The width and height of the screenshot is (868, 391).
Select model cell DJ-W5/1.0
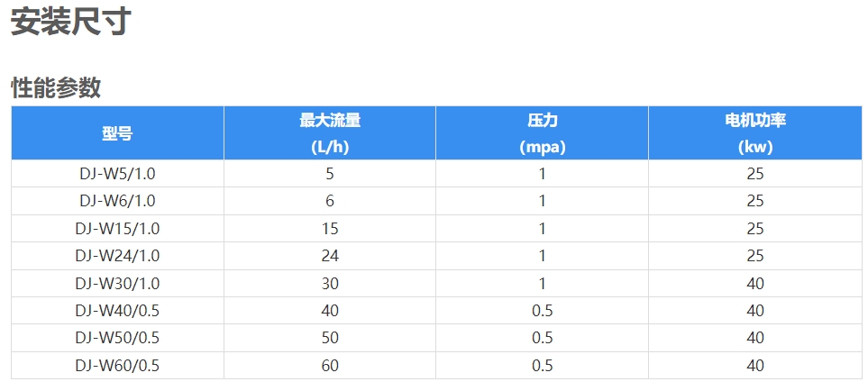tap(117, 174)
